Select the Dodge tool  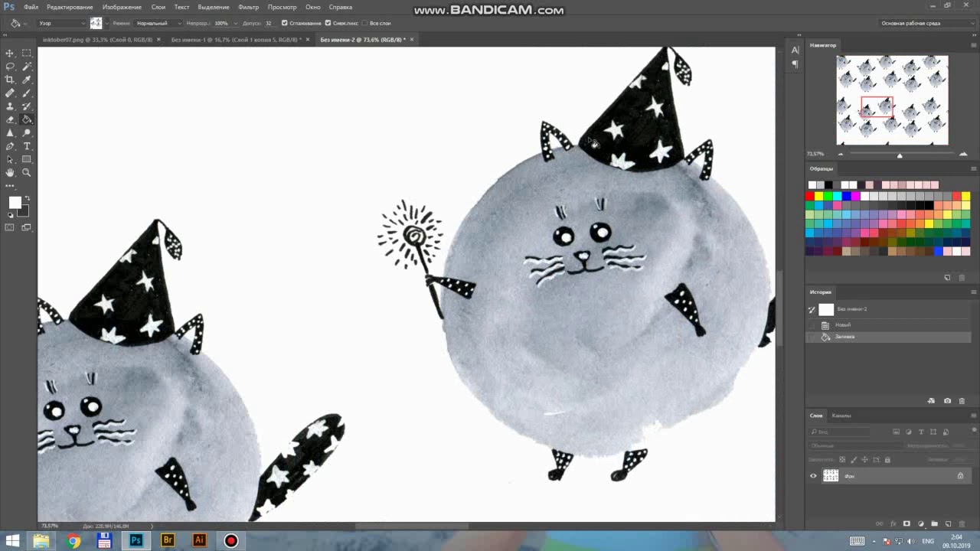tap(27, 133)
